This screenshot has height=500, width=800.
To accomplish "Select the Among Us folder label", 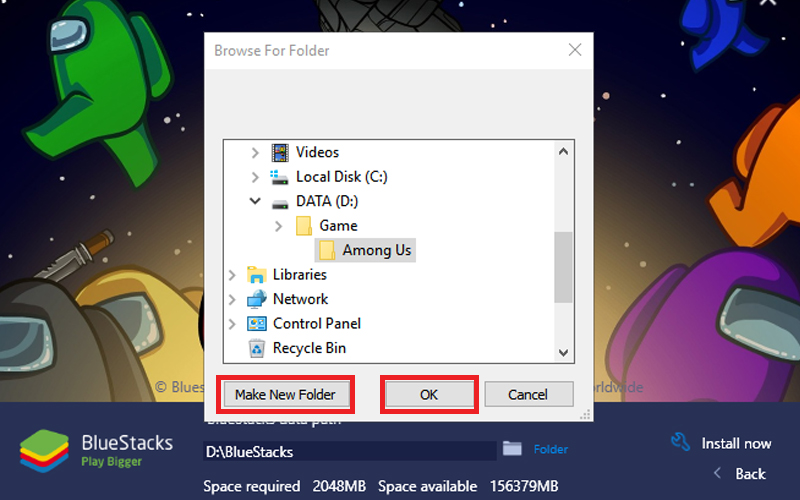I will [x=377, y=250].
